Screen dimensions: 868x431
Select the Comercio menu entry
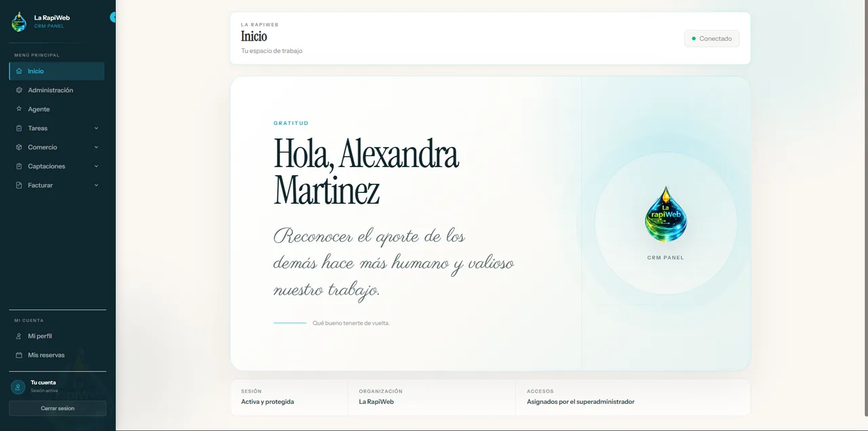(x=57, y=147)
